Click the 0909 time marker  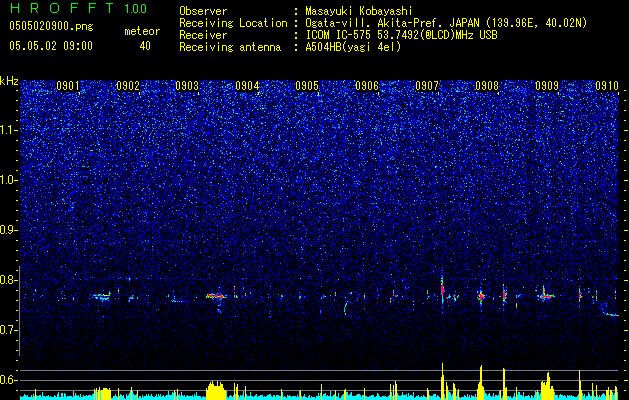tap(547, 86)
